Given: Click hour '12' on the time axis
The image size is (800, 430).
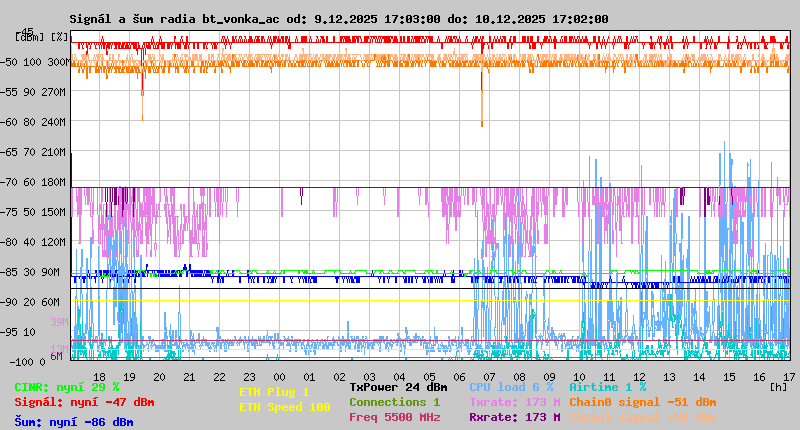Looking at the screenshot, I should click(x=639, y=377).
